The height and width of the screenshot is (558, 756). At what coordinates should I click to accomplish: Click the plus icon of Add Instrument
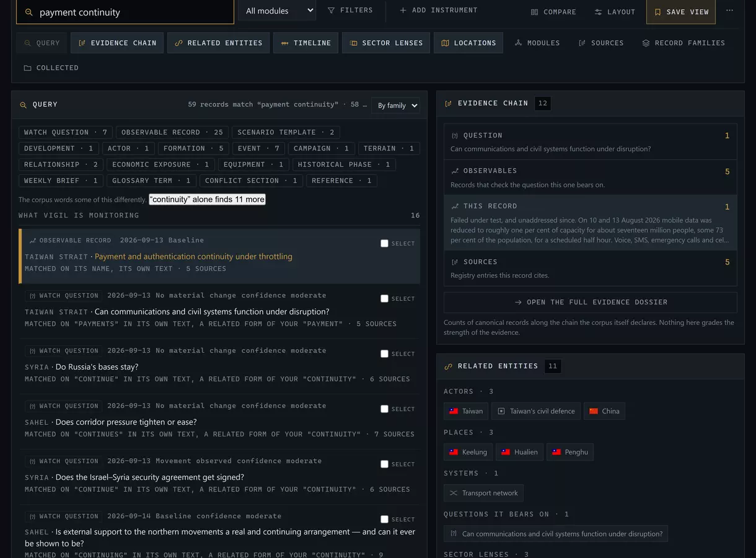403,11
